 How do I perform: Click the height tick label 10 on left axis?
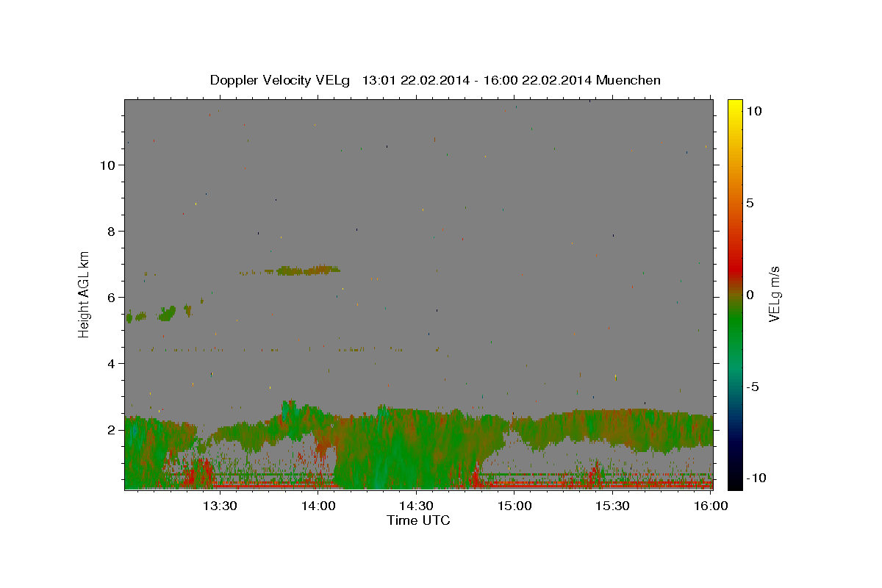[x=110, y=165]
